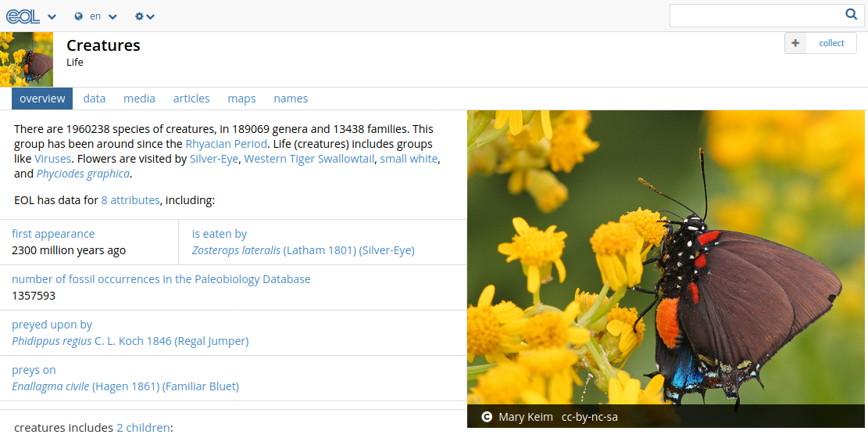Screen dimensions: 868x438
Task: Switch to the data tab
Action: click(x=95, y=99)
